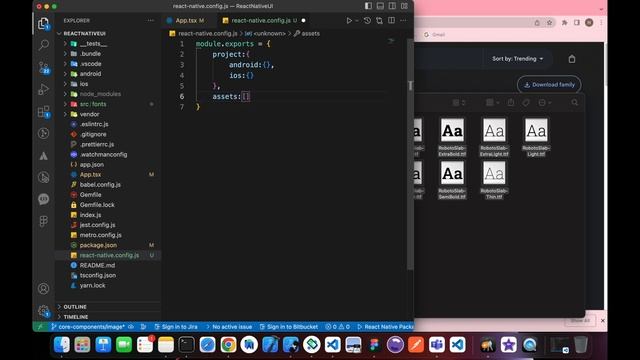Click the search icon in the Finder window toolbar
The image size is (640, 360).
574,102
